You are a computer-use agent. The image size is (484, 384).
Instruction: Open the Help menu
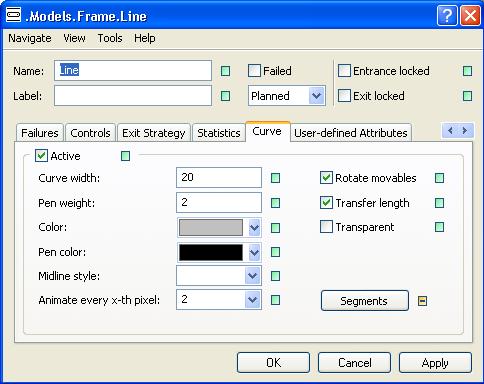pyautogui.click(x=145, y=38)
